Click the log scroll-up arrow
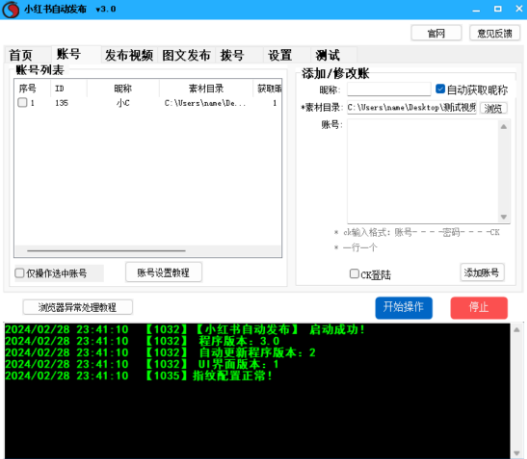Viewport: 527px width, 459px height. pos(517,330)
